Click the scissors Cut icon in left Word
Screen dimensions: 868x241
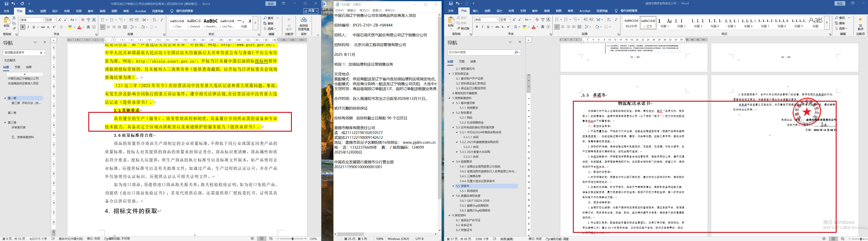(x=14, y=18)
